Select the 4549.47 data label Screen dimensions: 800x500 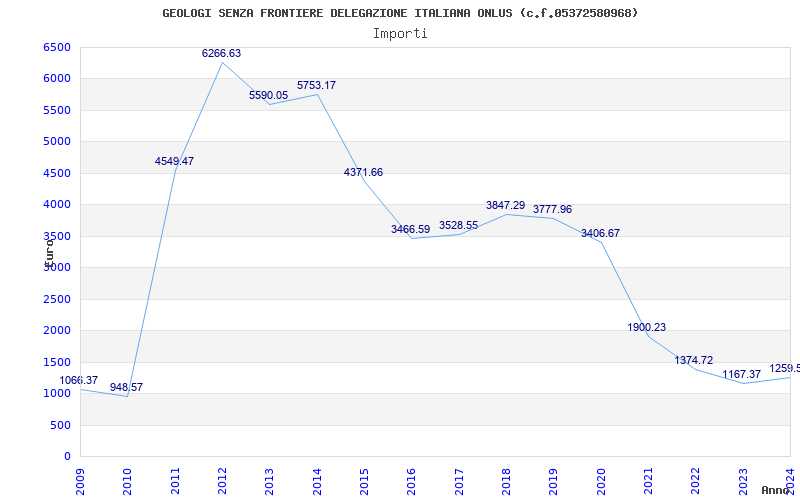click(x=174, y=162)
